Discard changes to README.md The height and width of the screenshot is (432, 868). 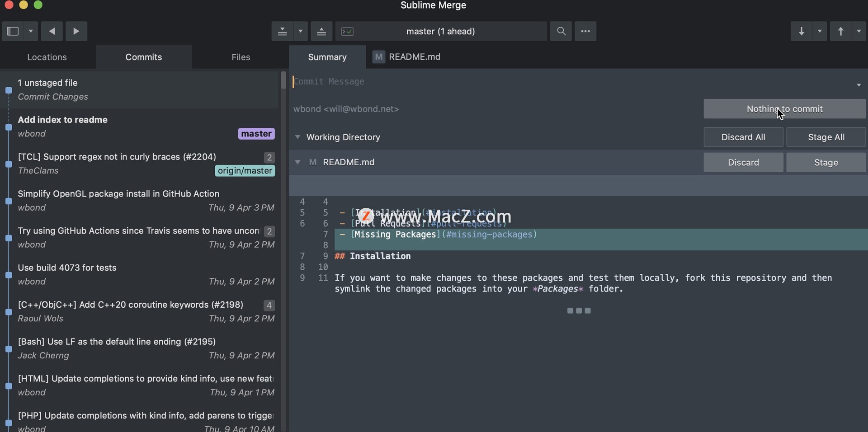tap(743, 162)
